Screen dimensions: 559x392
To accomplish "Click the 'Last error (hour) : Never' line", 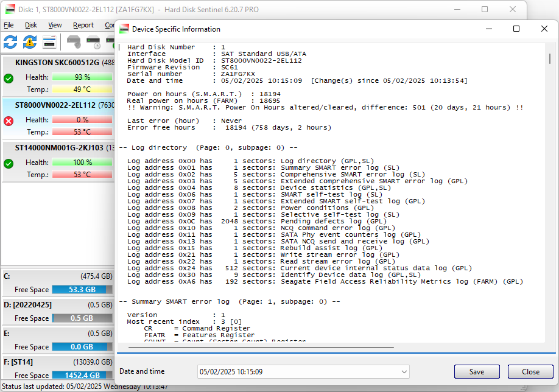I will coord(185,121).
